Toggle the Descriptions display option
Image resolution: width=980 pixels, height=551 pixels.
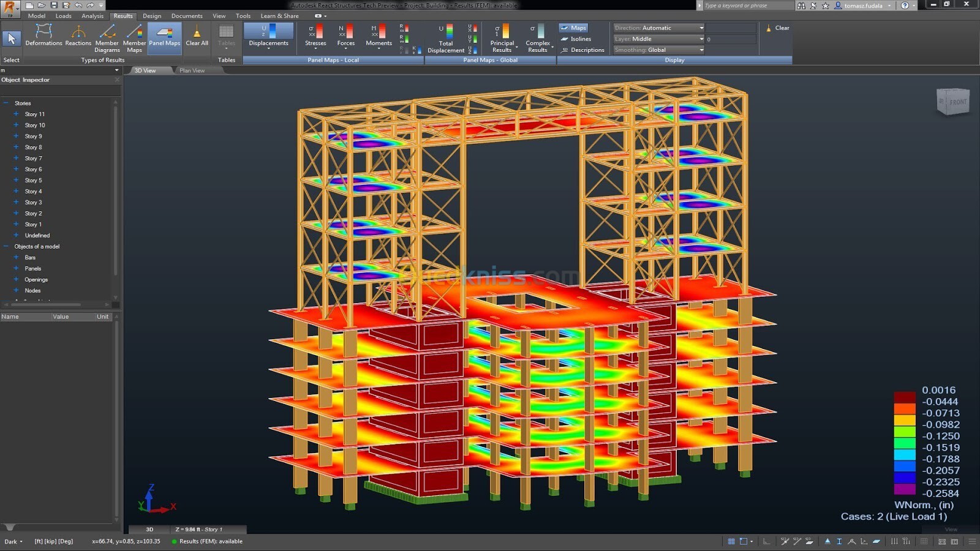point(582,50)
